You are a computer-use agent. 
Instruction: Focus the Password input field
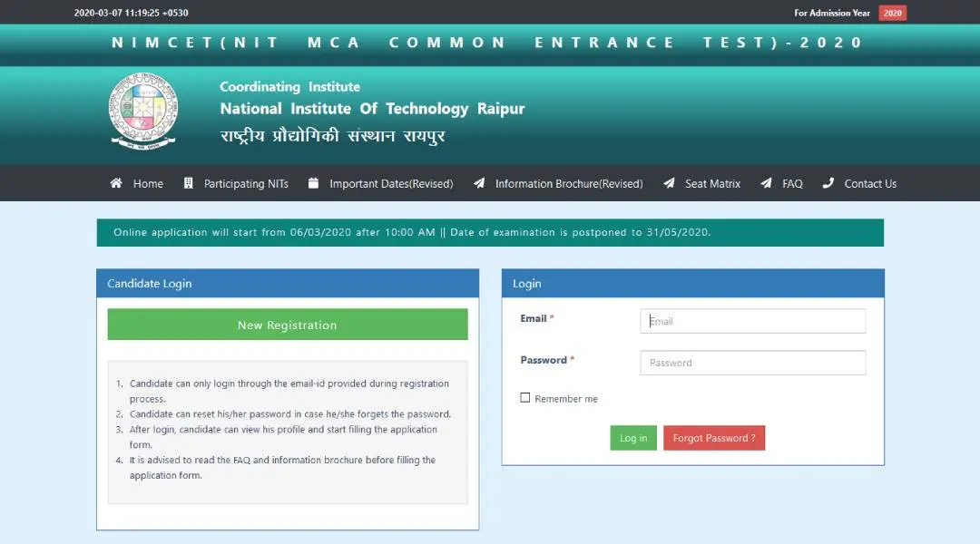coord(752,363)
